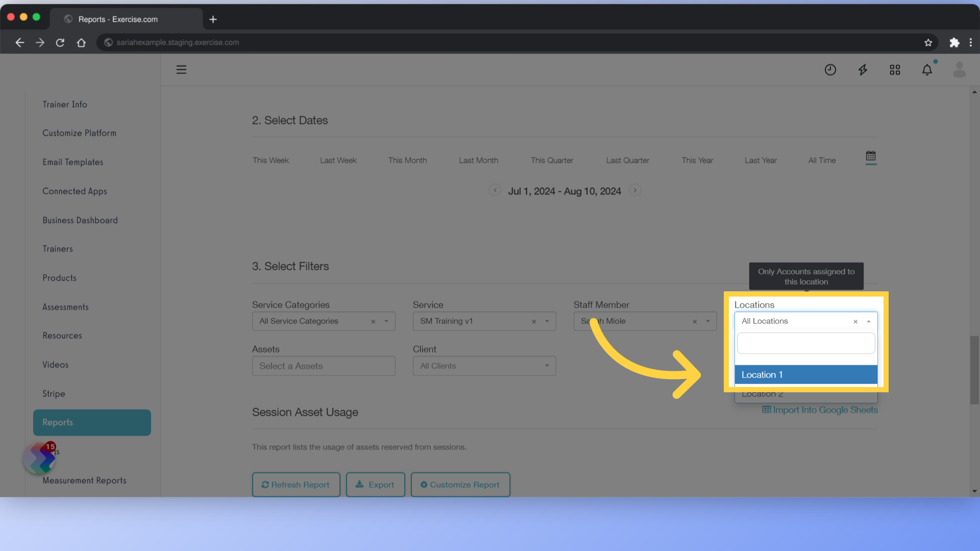
Task: Click the Jul 1, 2024 - Aug 10, 2024 date text
Action: (x=565, y=191)
